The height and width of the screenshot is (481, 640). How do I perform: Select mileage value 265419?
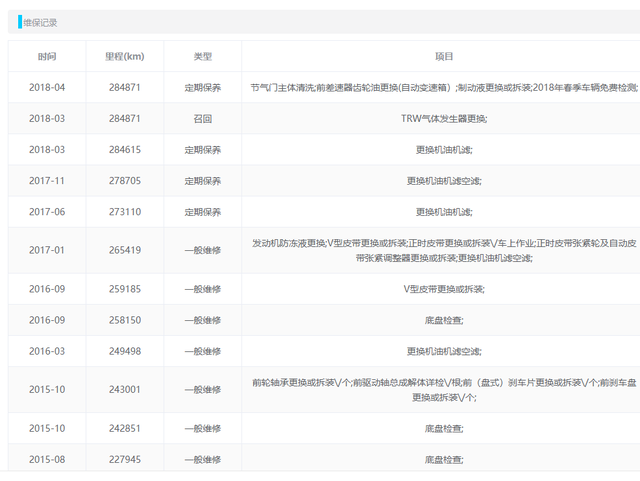(x=125, y=250)
